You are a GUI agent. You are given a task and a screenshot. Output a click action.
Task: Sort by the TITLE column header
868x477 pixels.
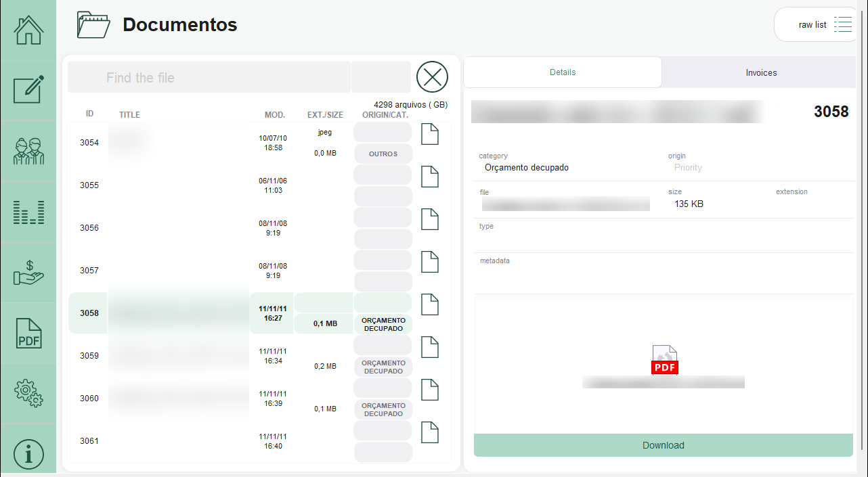[129, 115]
